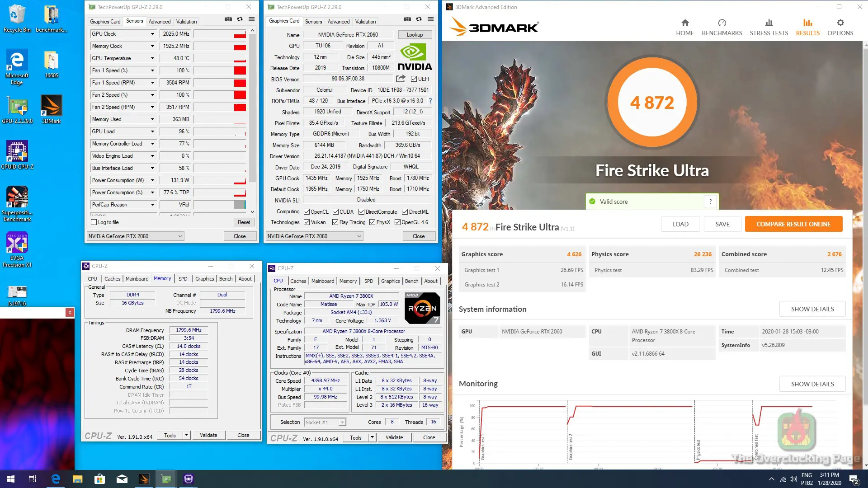Open Caches tab in CPU-Z Memory window
868x488 pixels.
pos(113,279)
